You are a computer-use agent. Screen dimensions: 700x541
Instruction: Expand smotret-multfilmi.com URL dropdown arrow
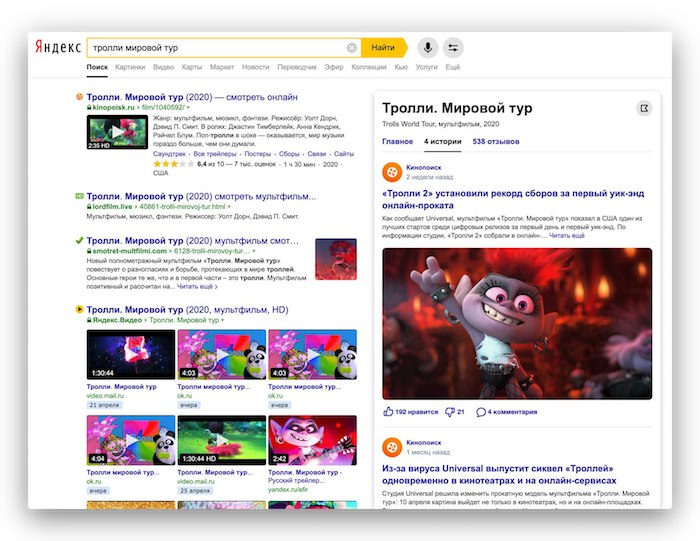point(254,251)
